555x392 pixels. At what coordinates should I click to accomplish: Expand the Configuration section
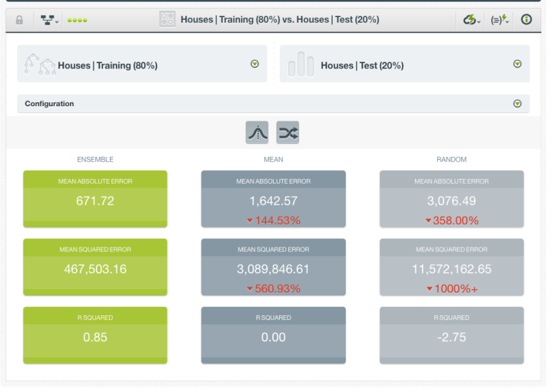tap(517, 103)
